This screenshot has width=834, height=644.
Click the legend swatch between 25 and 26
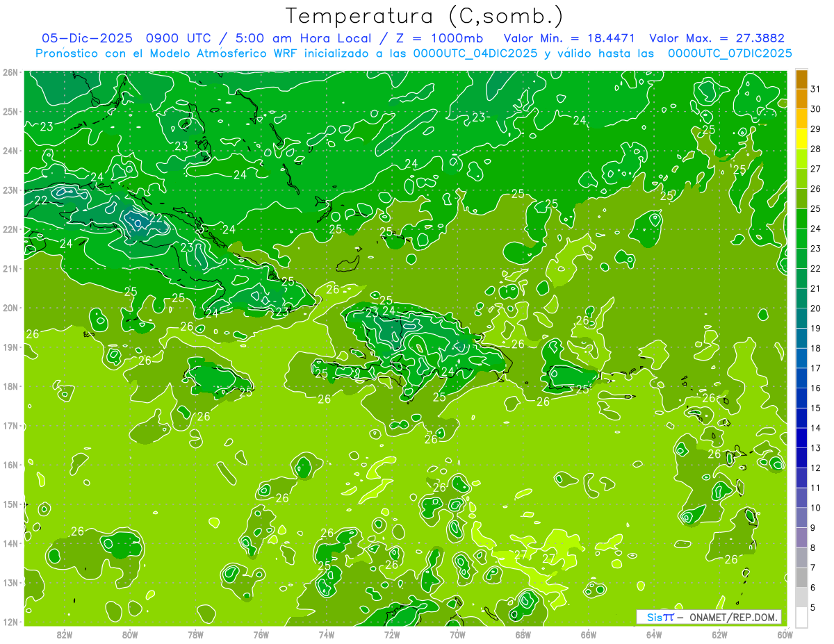point(801,199)
